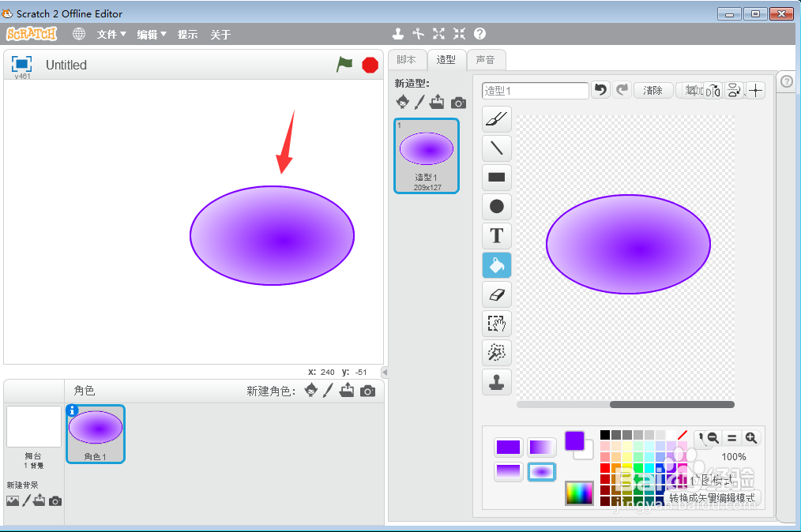Click the red stop button
Screen dimensions: 801x532
(370, 65)
